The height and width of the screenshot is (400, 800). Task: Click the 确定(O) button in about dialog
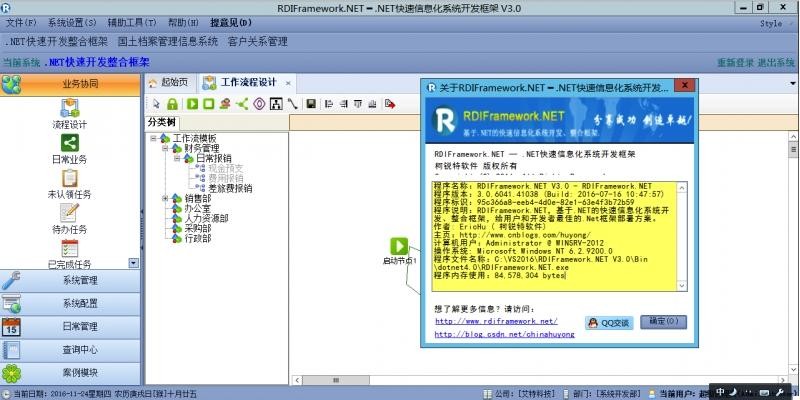pyautogui.click(x=663, y=322)
